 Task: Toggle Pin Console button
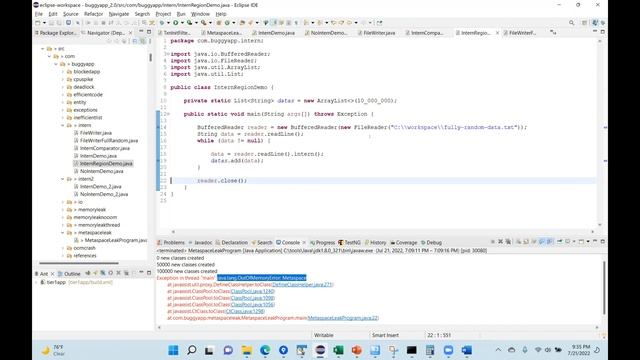(x=560, y=242)
